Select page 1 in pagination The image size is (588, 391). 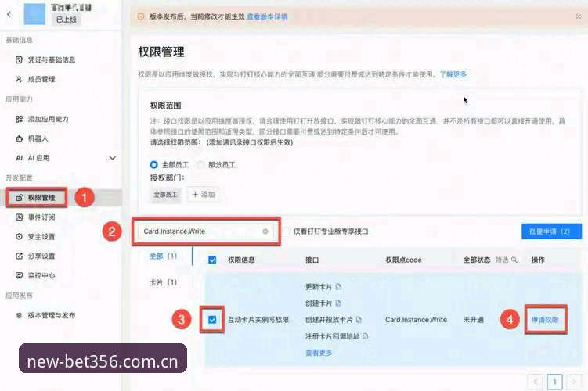554,382
